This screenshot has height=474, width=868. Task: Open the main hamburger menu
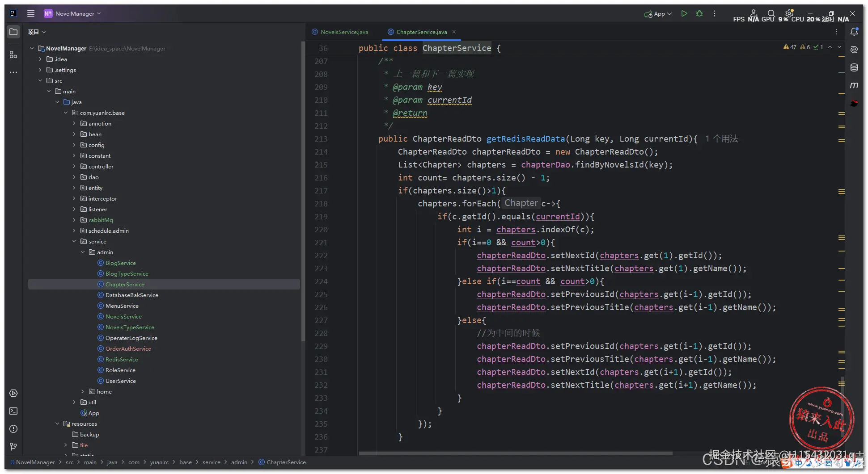(31, 13)
